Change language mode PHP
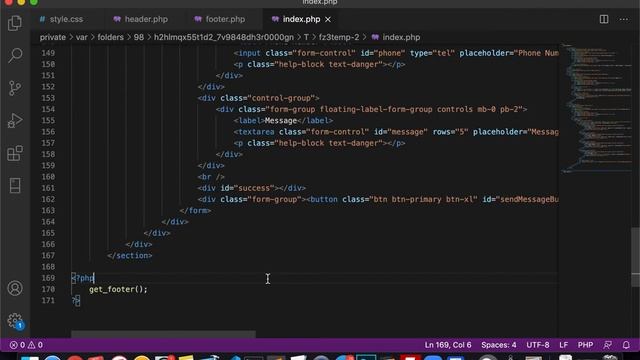Image resolution: width=640 pixels, height=360 pixels. [585, 345]
